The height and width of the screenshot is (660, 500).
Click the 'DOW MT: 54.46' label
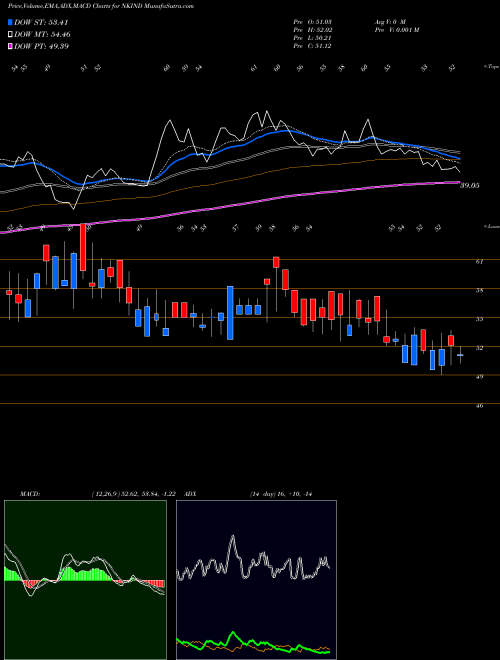point(42,35)
